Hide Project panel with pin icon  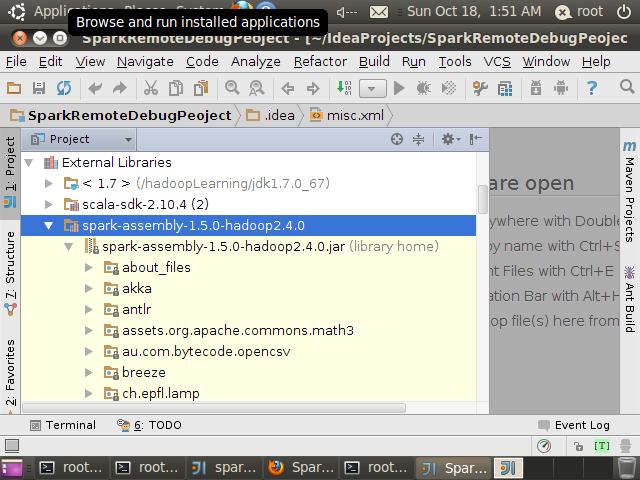[476, 139]
